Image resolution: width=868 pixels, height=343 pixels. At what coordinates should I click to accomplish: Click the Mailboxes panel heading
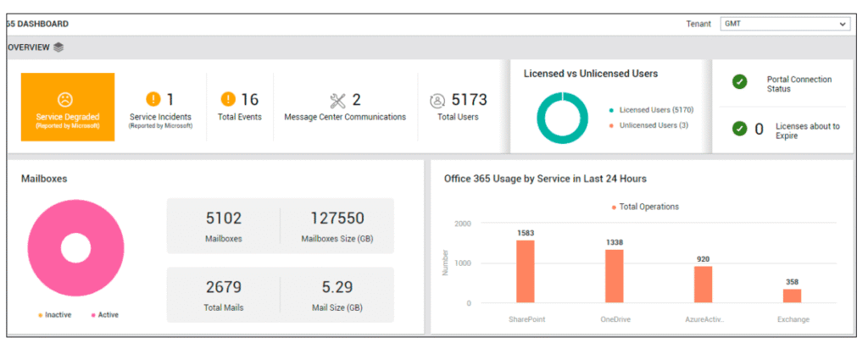coord(44,179)
